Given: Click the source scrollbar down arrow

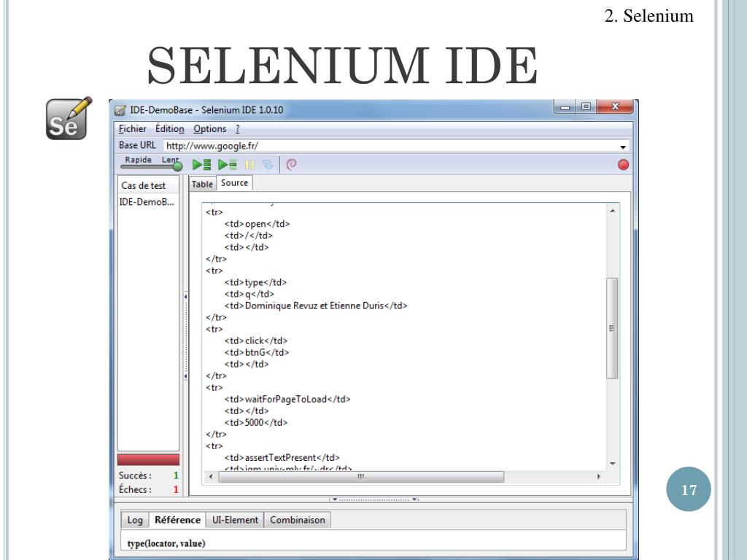Looking at the screenshot, I should pos(613,464).
